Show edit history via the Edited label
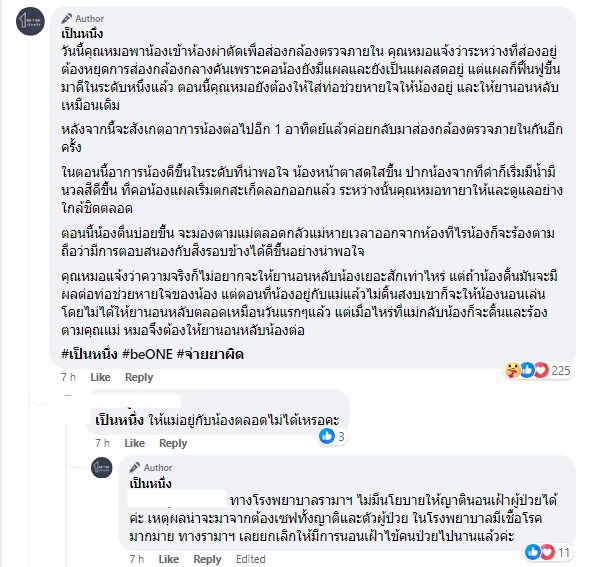 (248, 559)
